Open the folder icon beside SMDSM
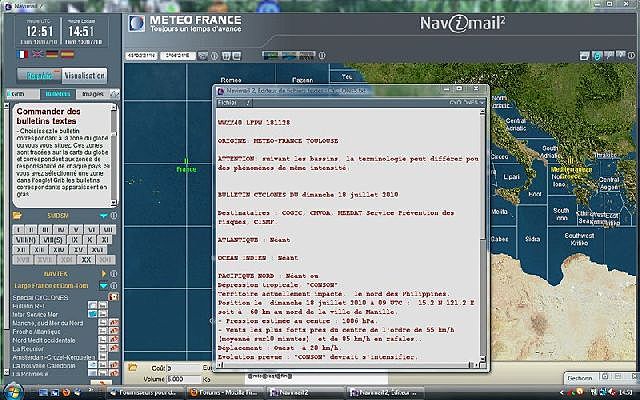 [17, 215]
